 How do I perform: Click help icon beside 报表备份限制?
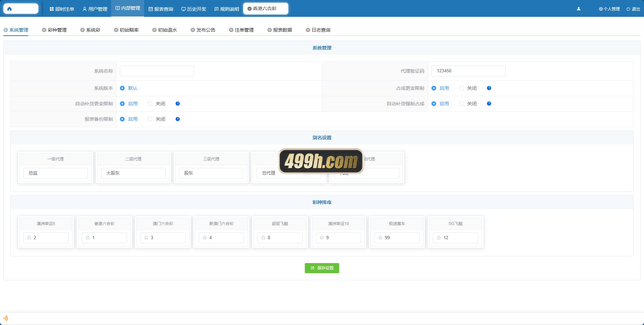click(x=178, y=119)
